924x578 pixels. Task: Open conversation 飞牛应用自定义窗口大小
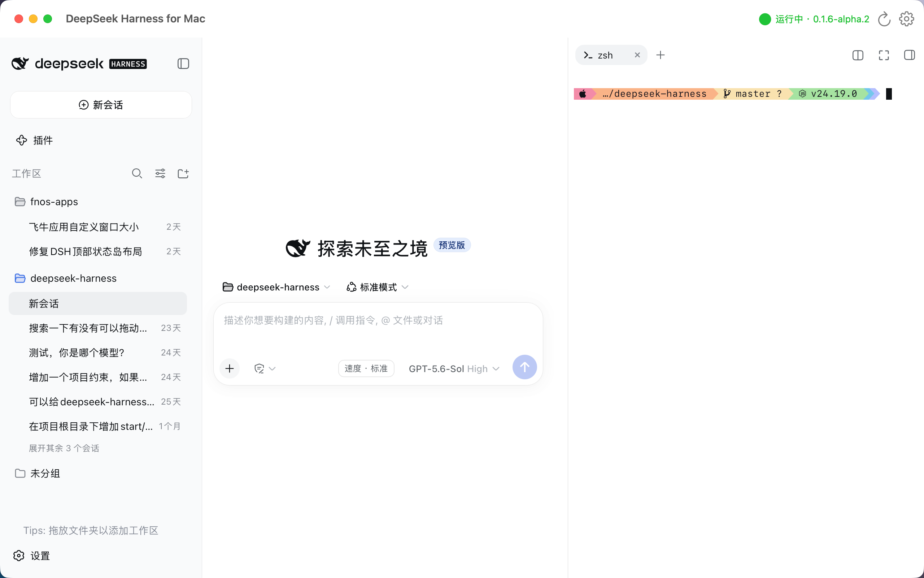98,227
